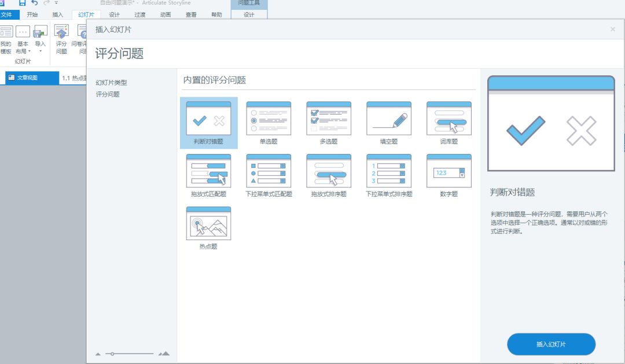
Task: Click the larger thumbnails mountain icon
Action: (164, 354)
